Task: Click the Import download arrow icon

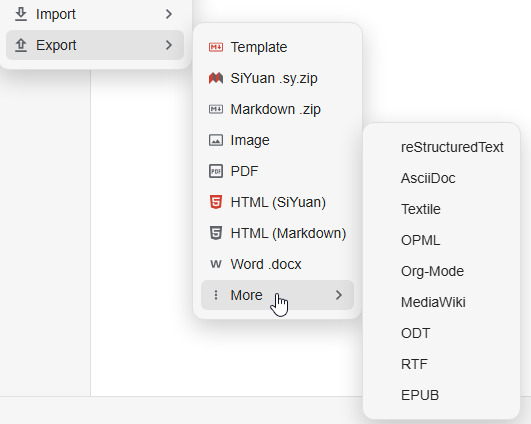Action: [21, 14]
